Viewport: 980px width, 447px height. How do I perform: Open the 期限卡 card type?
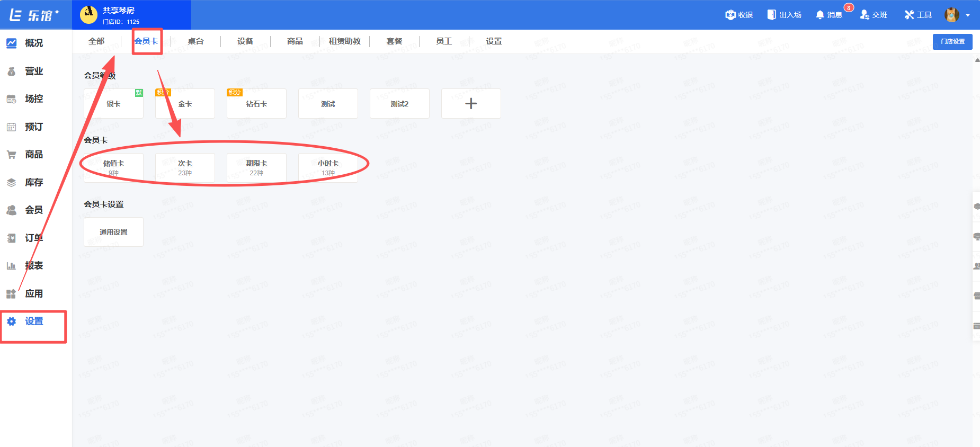pyautogui.click(x=256, y=167)
